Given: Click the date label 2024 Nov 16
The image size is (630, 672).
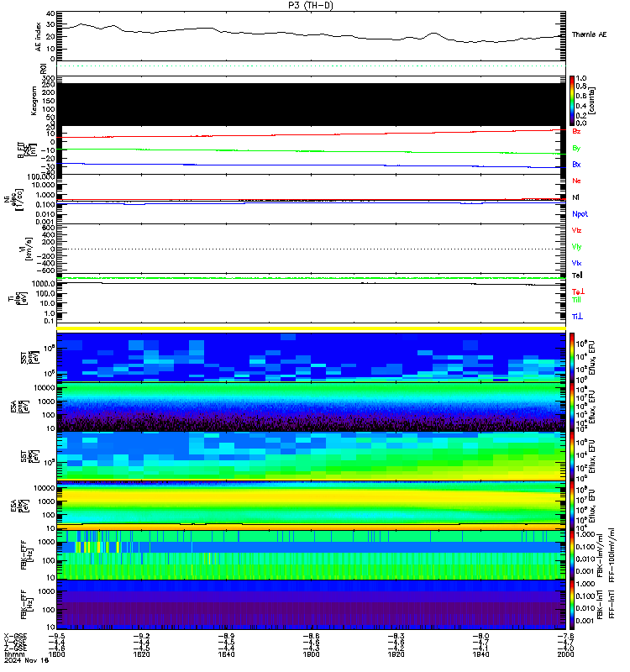Looking at the screenshot, I should pyautogui.click(x=27, y=660).
